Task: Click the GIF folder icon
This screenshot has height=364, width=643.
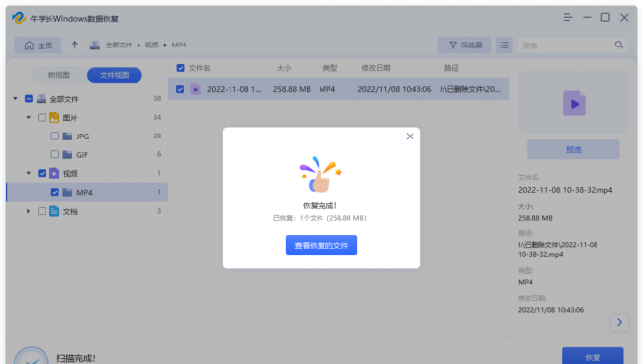Action: 67,155
